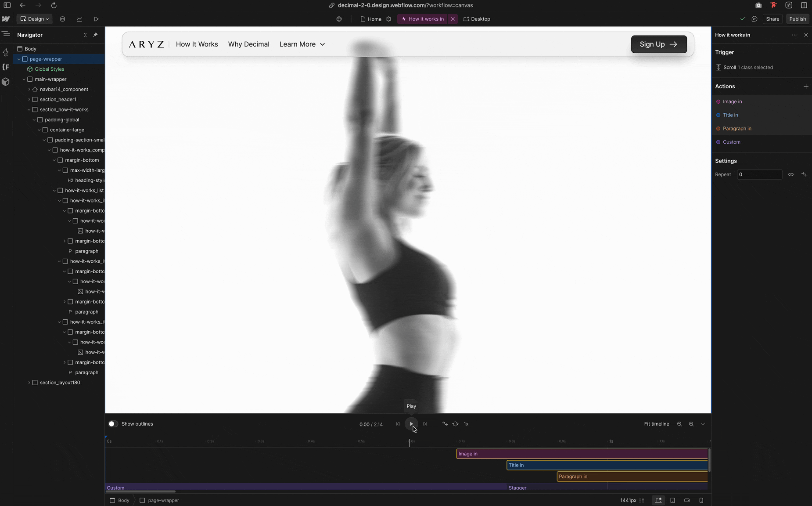Click the browser sidebar toggle icon

(x=7, y=5)
